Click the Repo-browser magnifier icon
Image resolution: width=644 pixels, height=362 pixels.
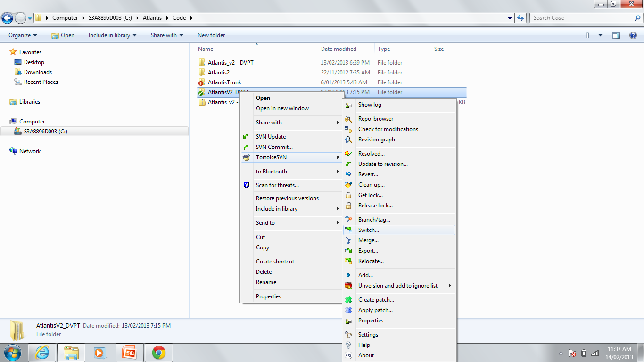tap(348, 119)
